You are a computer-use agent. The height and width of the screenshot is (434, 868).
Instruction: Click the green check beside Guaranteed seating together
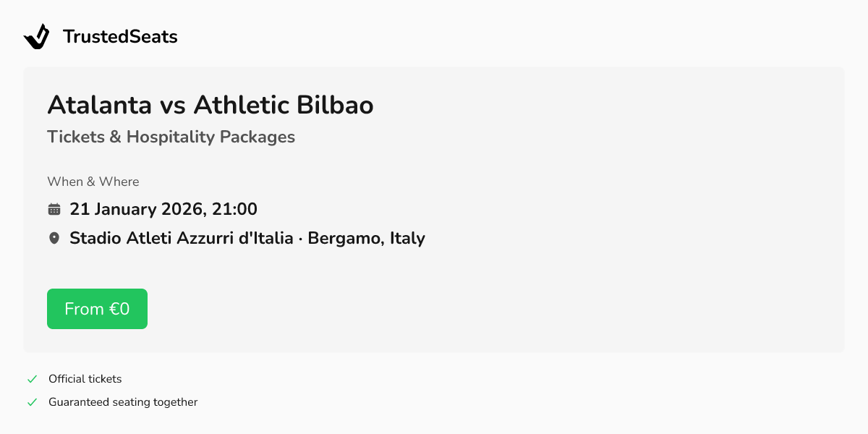coord(32,401)
